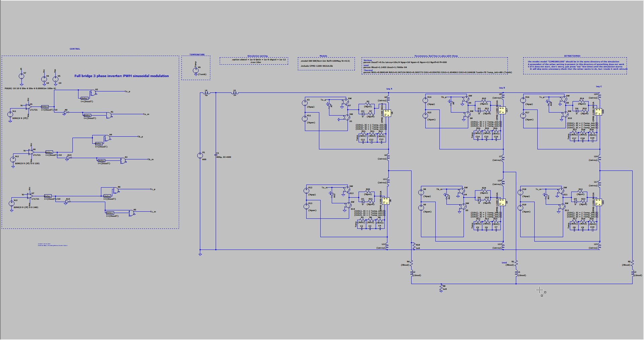
Task: Select gate supply source V3
Action: [x=305, y=103]
